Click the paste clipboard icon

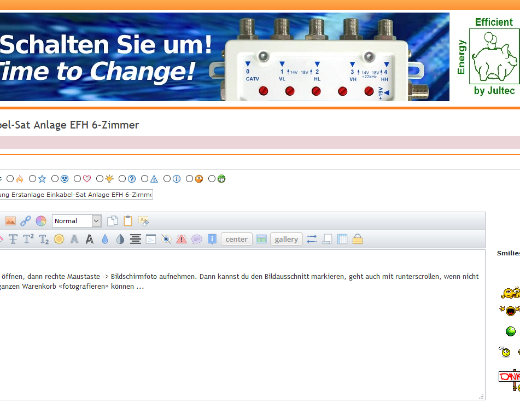click(128, 221)
